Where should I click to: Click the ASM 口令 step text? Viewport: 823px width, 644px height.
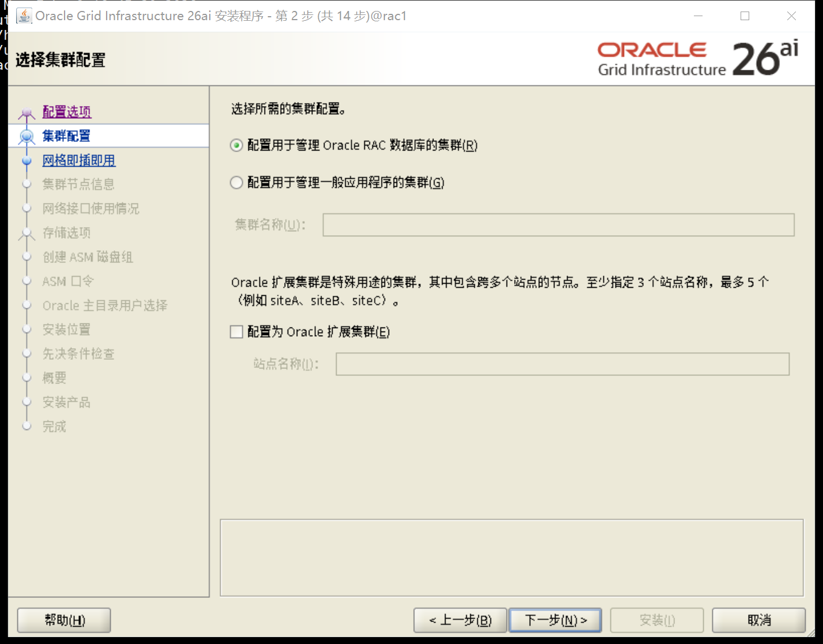[x=68, y=281]
